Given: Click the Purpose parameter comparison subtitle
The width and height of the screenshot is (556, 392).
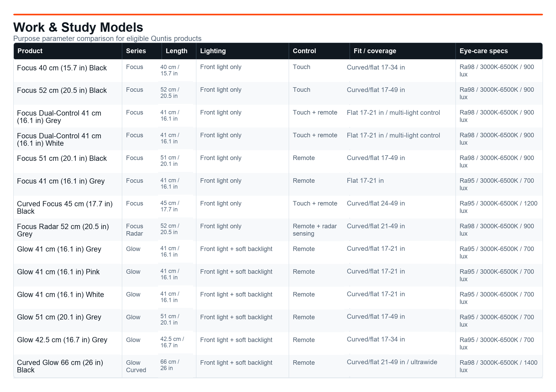Looking at the screenshot, I should click(x=107, y=39).
